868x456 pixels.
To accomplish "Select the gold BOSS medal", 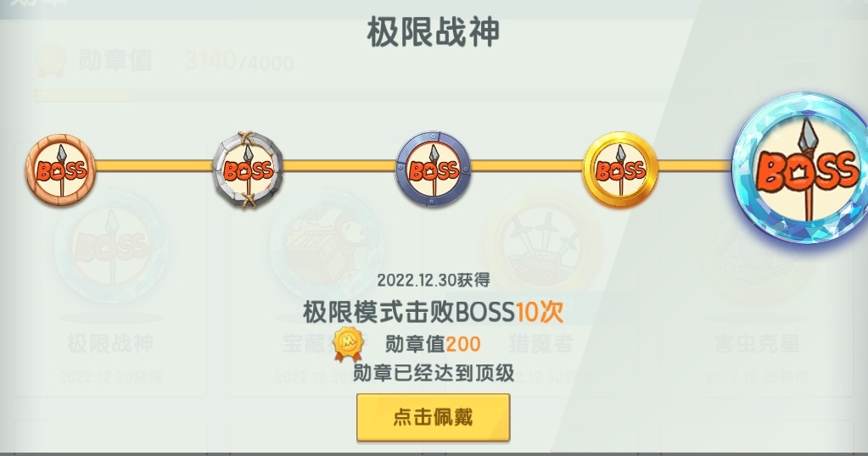I will tap(620, 170).
